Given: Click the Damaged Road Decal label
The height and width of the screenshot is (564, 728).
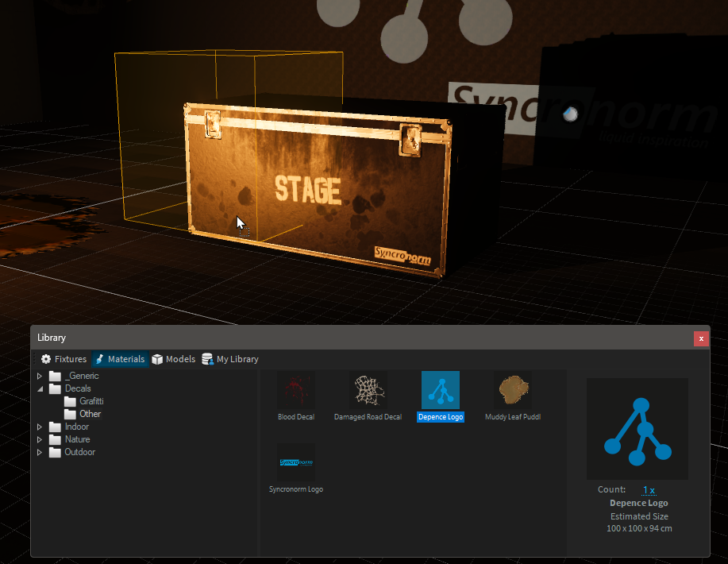Looking at the screenshot, I should 368,417.
